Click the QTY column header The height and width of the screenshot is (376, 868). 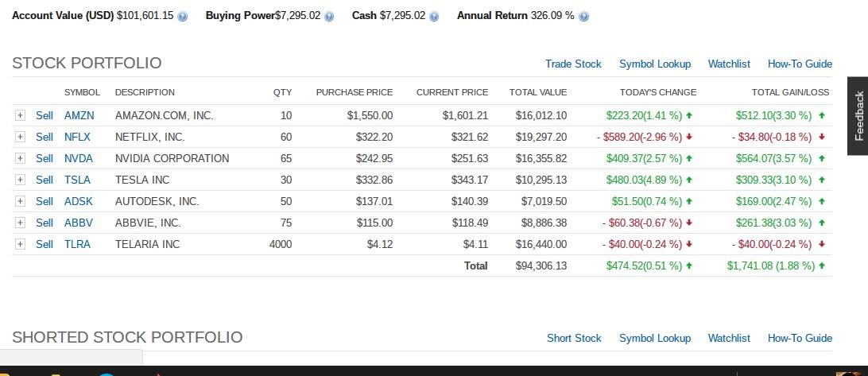pyautogui.click(x=282, y=92)
